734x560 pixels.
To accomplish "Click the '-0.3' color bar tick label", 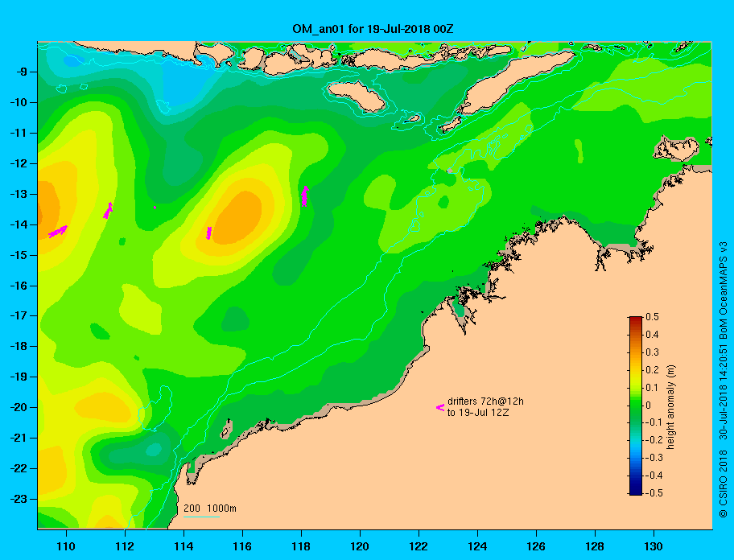I will pyautogui.click(x=654, y=458).
